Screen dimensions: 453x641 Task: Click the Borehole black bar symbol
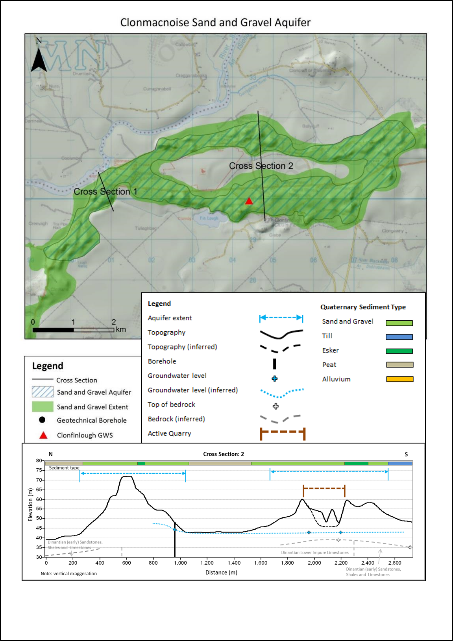pyautogui.click(x=275, y=363)
